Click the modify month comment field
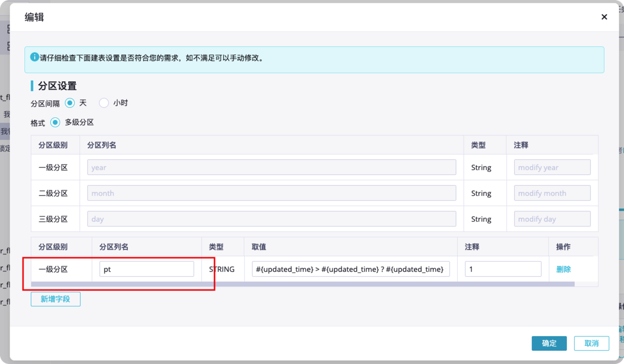 552,193
